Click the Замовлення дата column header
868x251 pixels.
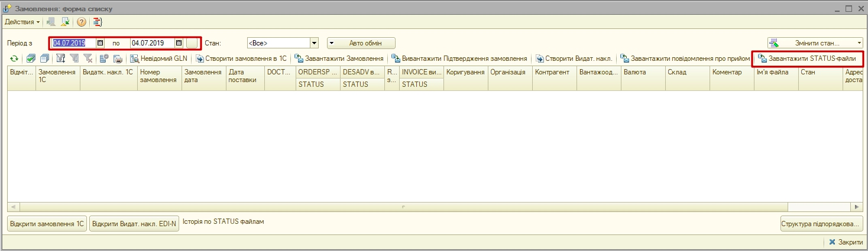204,78
